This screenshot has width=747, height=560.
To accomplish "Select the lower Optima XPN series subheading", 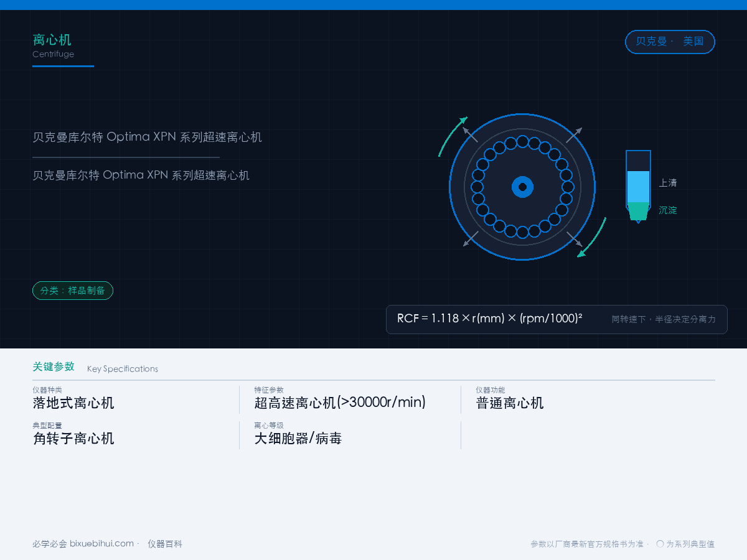I will pos(141,175).
